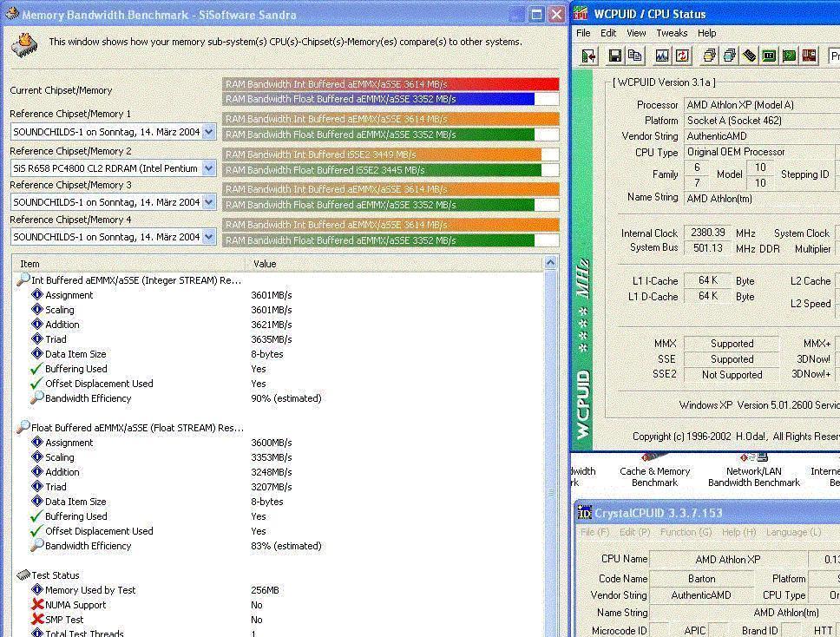Click the copy documents toolbar icon
This screenshot has width=840, height=637.
click(634, 56)
